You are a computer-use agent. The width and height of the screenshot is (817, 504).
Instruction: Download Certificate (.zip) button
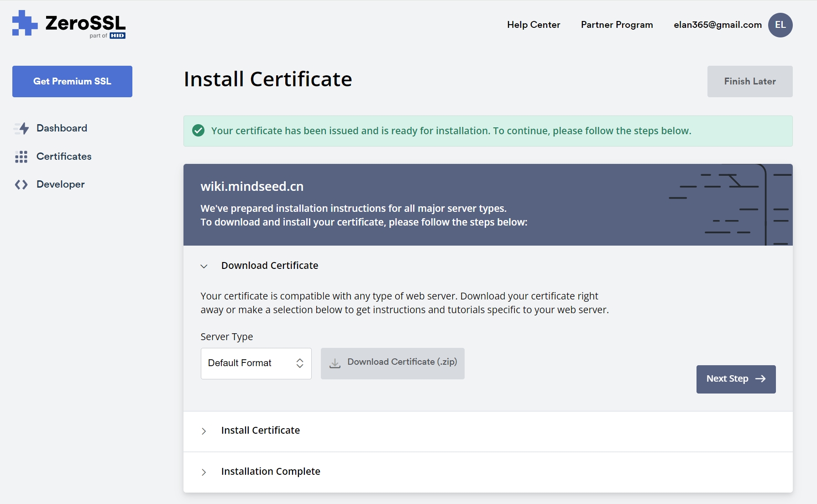393,363
